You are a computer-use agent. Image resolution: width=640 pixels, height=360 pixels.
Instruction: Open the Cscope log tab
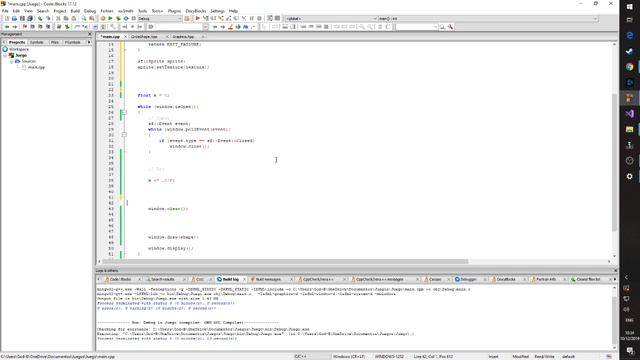435,279
